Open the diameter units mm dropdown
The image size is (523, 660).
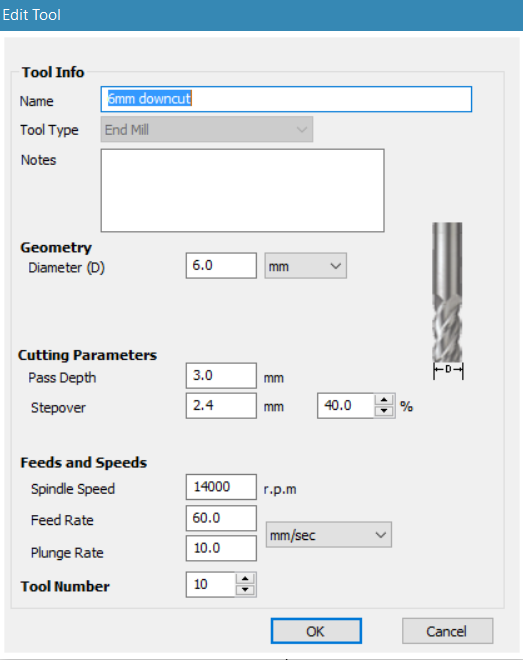click(305, 266)
